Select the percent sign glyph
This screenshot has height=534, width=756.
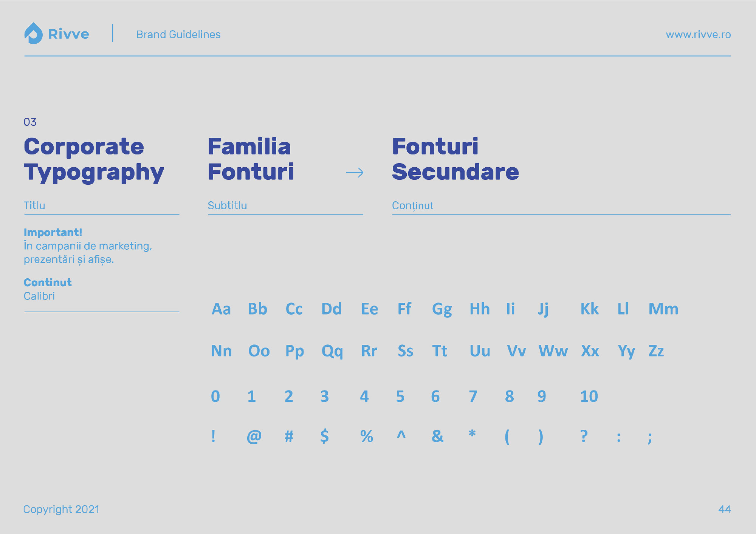tap(366, 436)
